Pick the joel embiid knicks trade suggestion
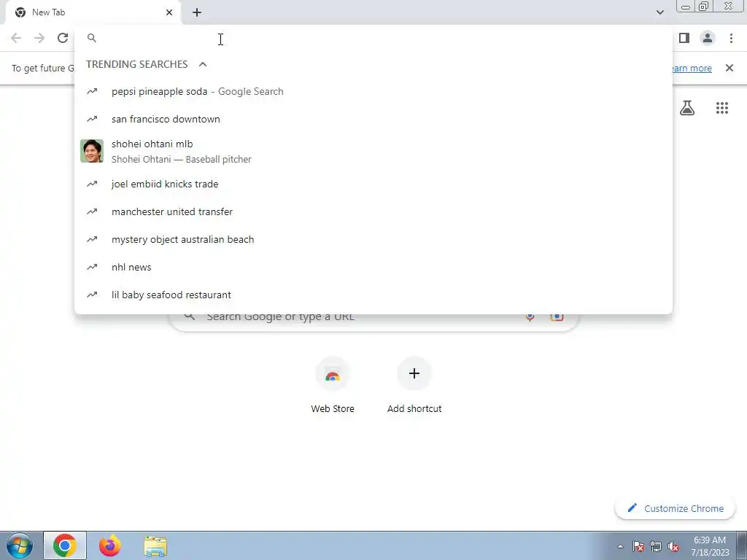747x560 pixels. [x=373, y=184]
